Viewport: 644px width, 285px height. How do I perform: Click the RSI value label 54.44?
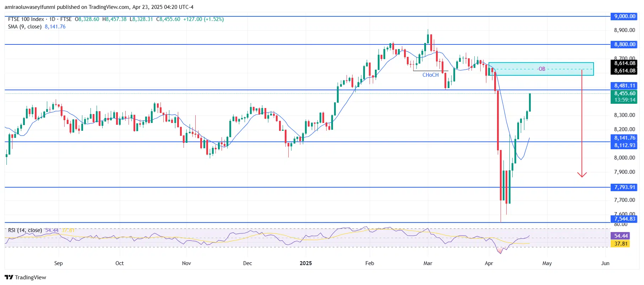point(621,236)
